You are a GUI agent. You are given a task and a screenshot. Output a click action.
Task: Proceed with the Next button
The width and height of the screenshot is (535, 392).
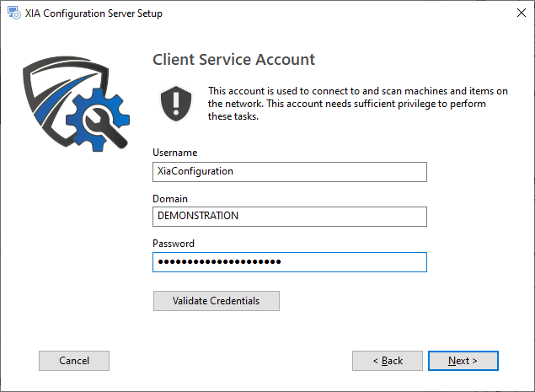click(x=463, y=361)
